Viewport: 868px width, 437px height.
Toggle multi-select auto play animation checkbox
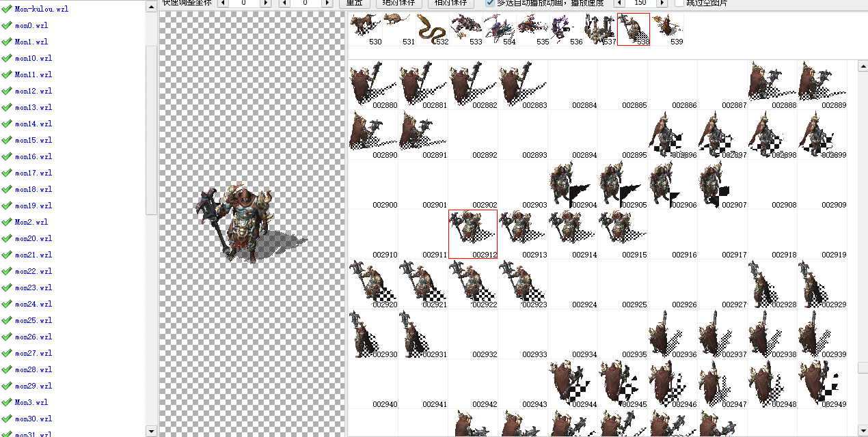click(x=490, y=3)
